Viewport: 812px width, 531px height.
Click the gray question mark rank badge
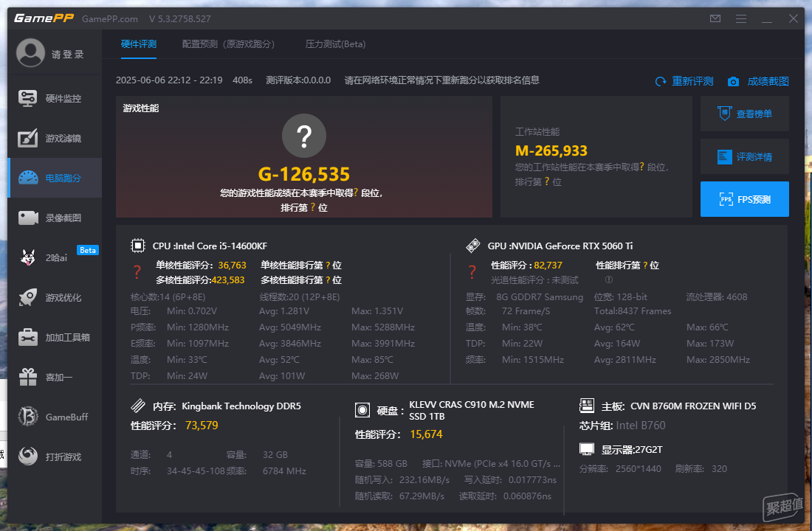coord(304,136)
